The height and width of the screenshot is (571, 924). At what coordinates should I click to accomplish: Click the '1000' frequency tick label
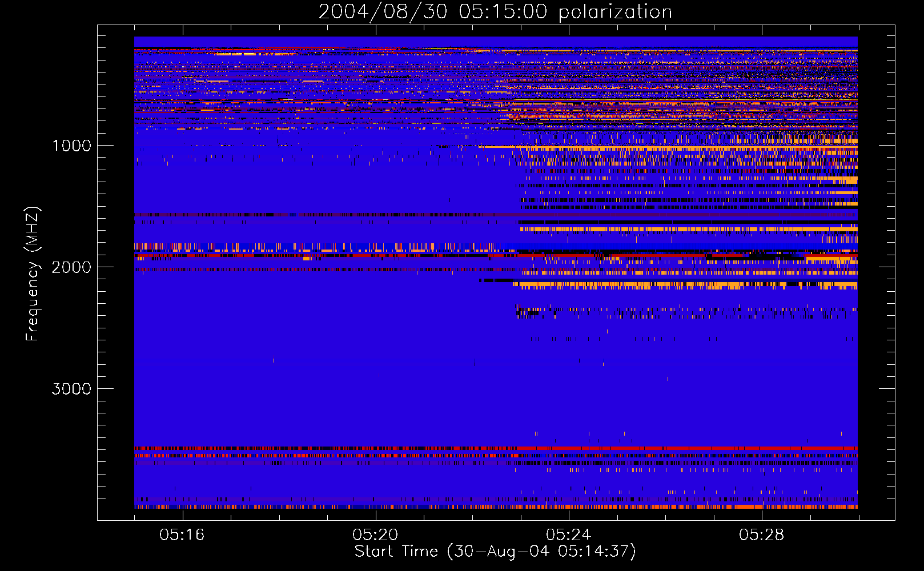click(x=71, y=146)
